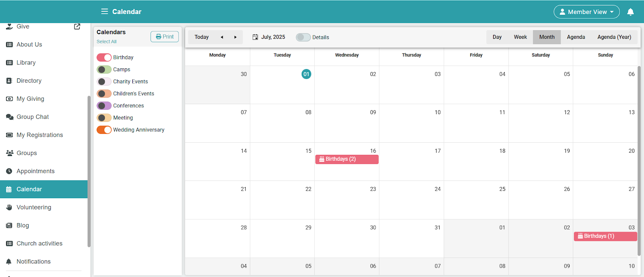This screenshot has height=277, width=644.
Task: Open the Give external link icon
Action: [77, 27]
